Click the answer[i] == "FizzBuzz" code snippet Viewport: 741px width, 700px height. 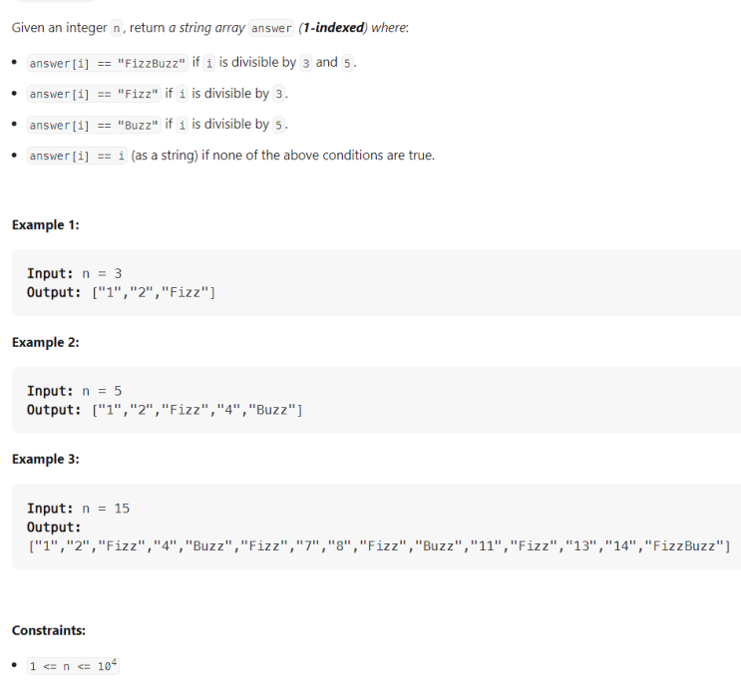[x=108, y=64]
